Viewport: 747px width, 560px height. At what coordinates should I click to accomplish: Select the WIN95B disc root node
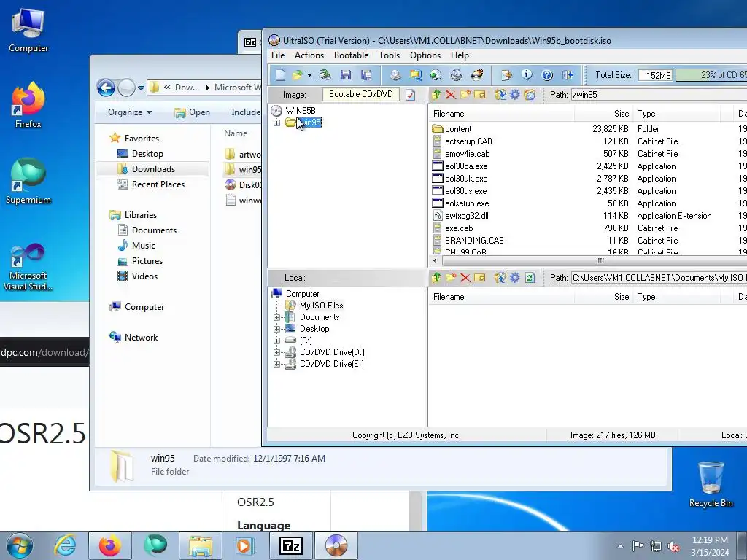pos(300,111)
